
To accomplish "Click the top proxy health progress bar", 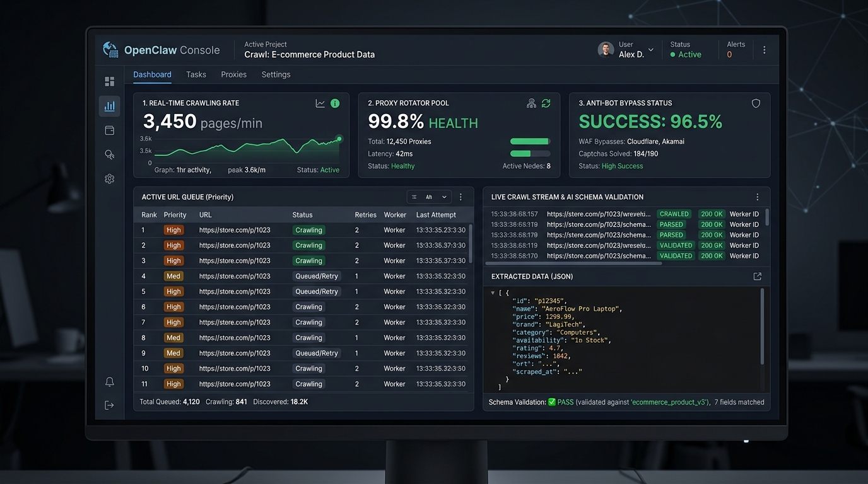I will pyautogui.click(x=530, y=142).
